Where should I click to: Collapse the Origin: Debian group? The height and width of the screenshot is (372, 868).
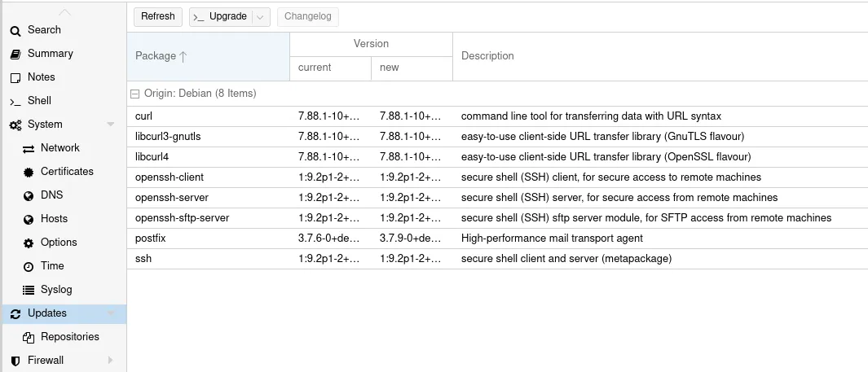tap(135, 94)
